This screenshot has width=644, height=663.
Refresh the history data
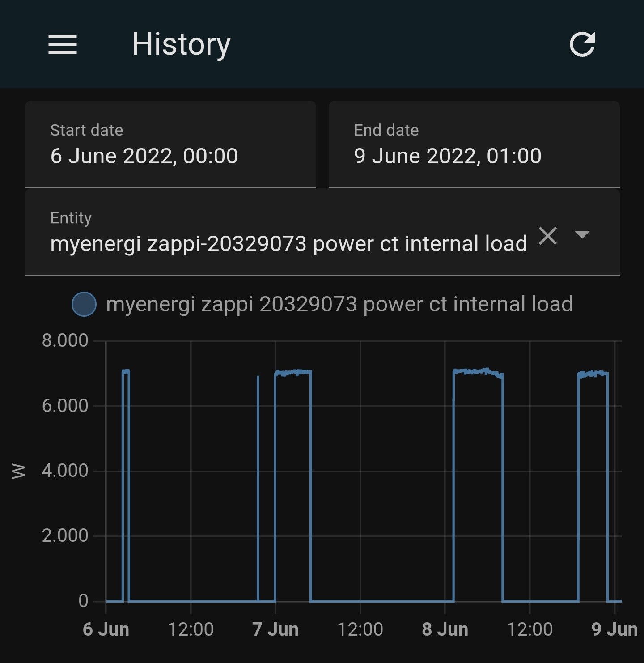tap(582, 43)
